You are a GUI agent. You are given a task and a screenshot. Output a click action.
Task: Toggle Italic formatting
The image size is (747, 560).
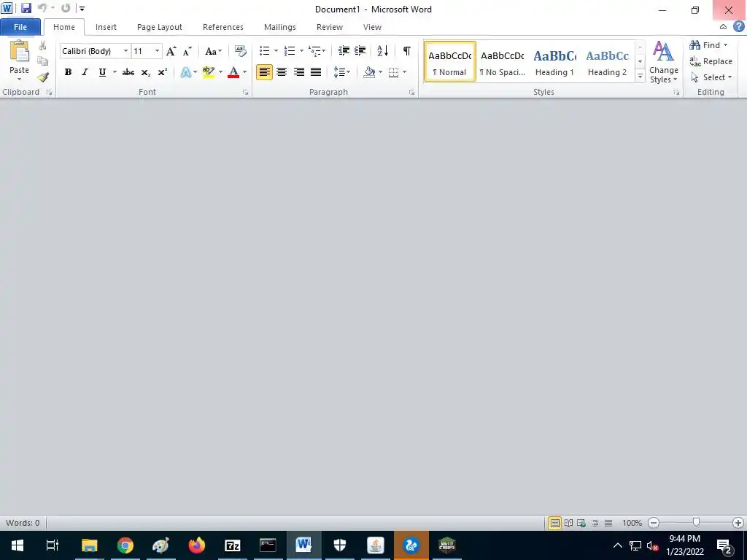pyautogui.click(x=85, y=72)
